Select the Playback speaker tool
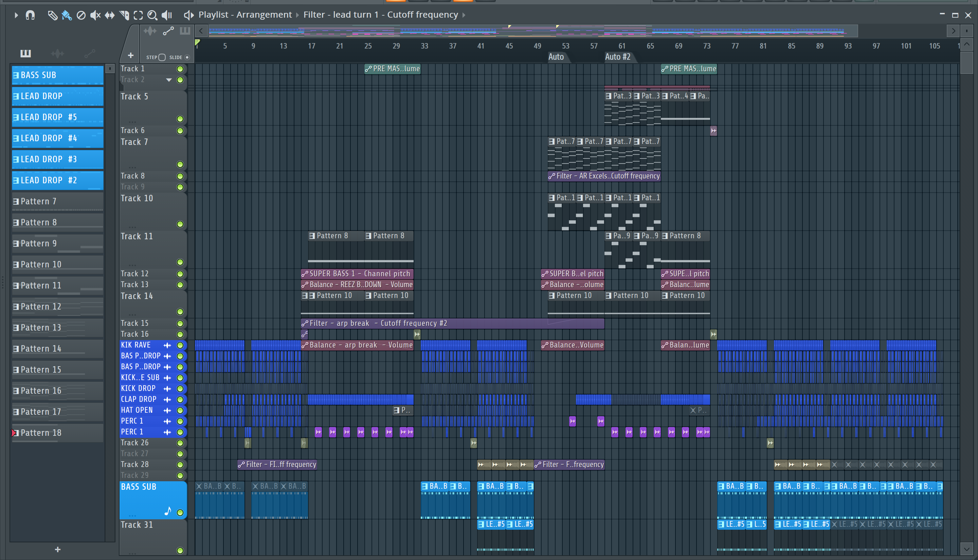The height and width of the screenshot is (560, 978). click(167, 15)
